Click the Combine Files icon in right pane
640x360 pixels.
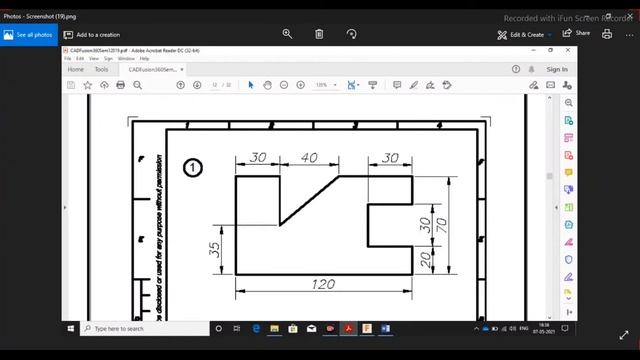click(x=569, y=189)
